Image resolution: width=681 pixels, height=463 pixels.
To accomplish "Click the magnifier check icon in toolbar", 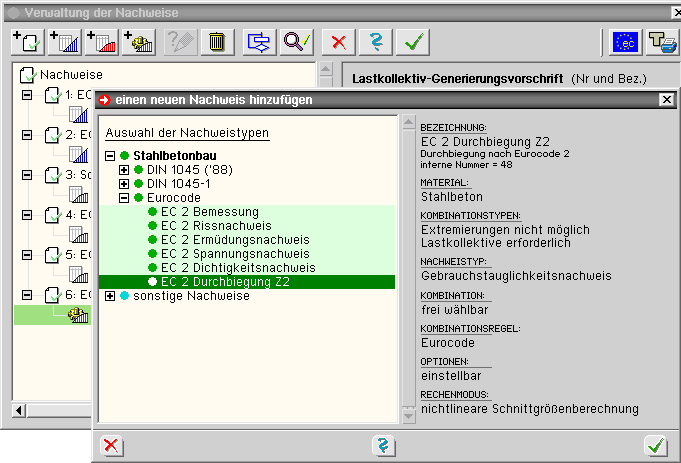I will point(296,42).
